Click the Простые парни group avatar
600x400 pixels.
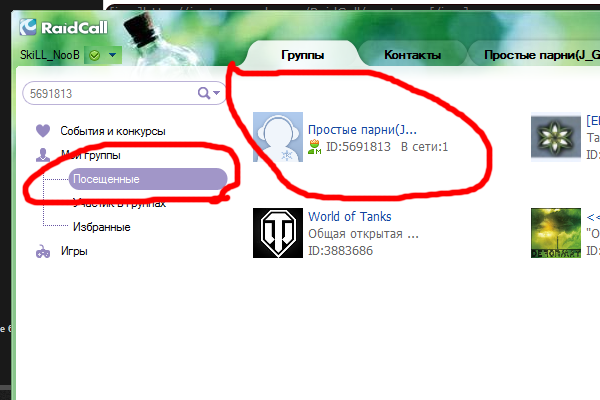278,137
